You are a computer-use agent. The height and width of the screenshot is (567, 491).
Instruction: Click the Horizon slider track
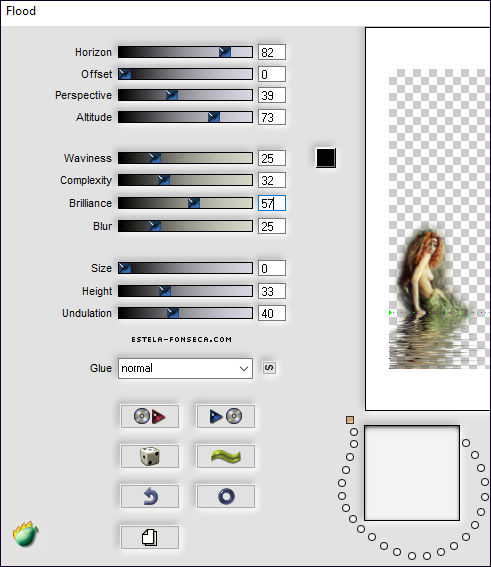coord(185,52)
